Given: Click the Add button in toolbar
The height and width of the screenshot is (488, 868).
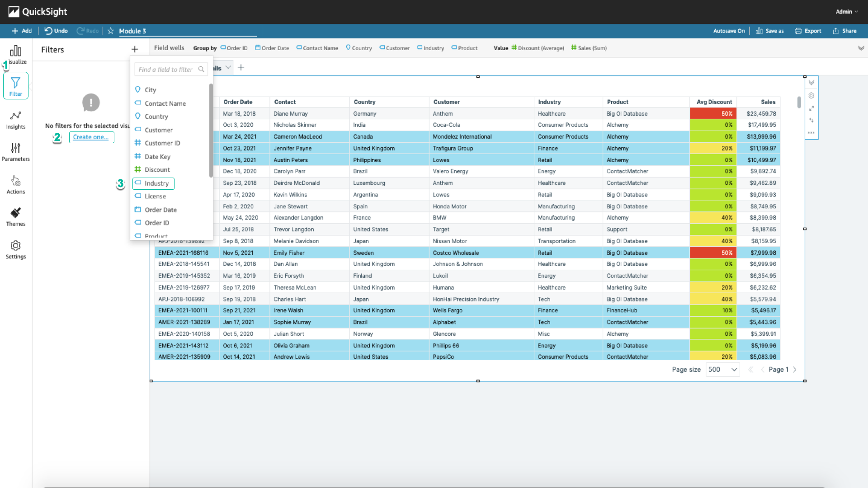Looking at the screenshot, I should [x=22, y=31].
